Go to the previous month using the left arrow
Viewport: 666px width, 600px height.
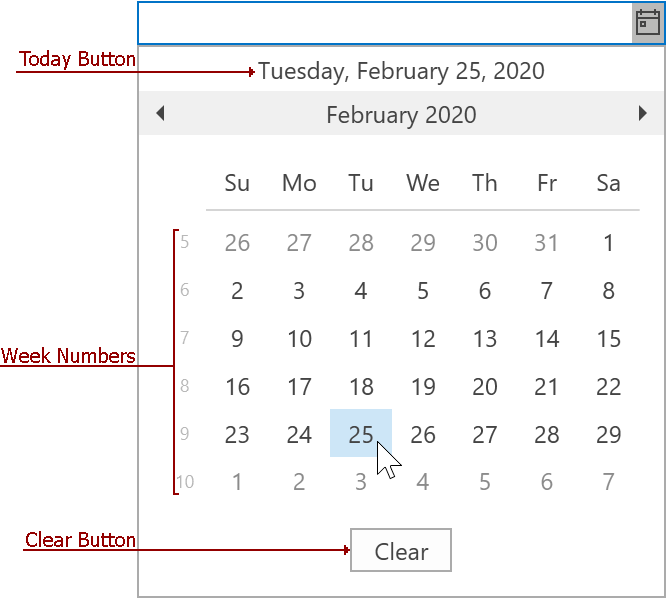(x=160, y=114)
